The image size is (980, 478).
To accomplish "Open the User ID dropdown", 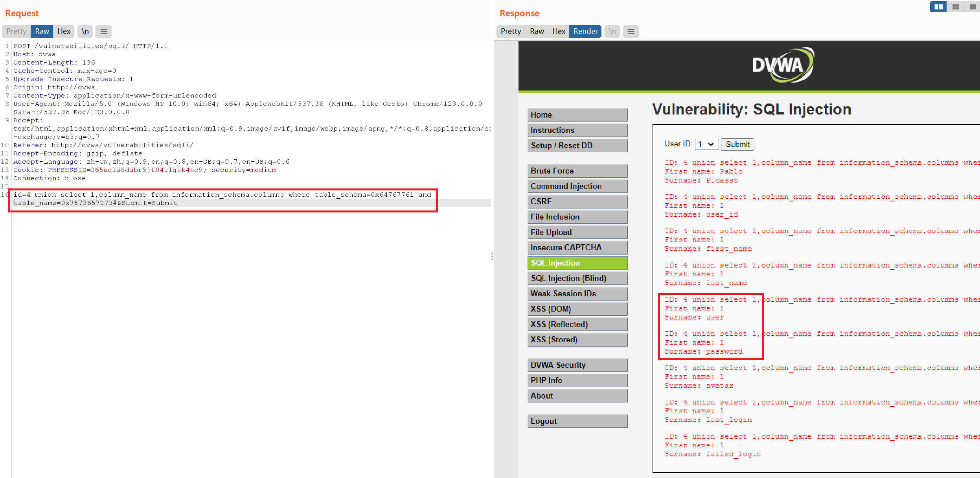I will tap(706, 144).
